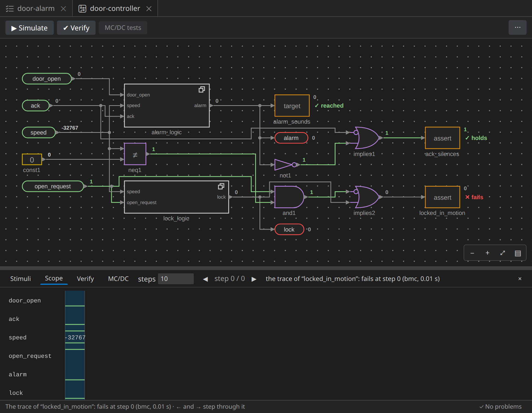Fit diagram to view icon
The height and width of the screenshot is (413, 532).
[503, 253]
